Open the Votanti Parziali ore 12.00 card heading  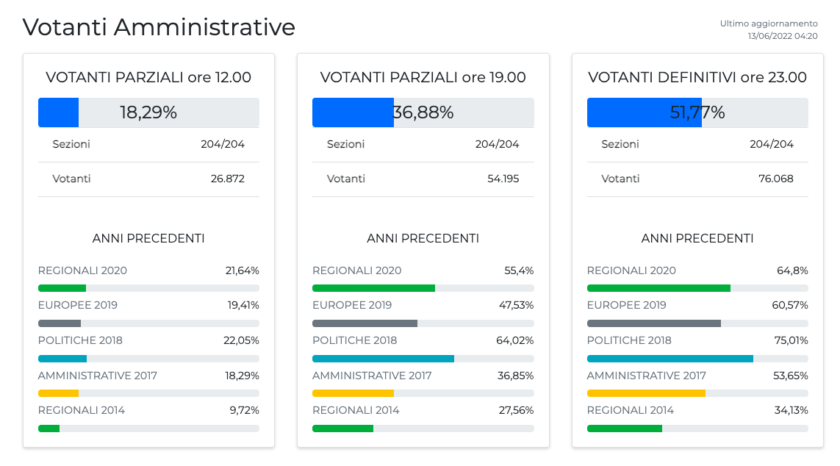coord(148,77)
